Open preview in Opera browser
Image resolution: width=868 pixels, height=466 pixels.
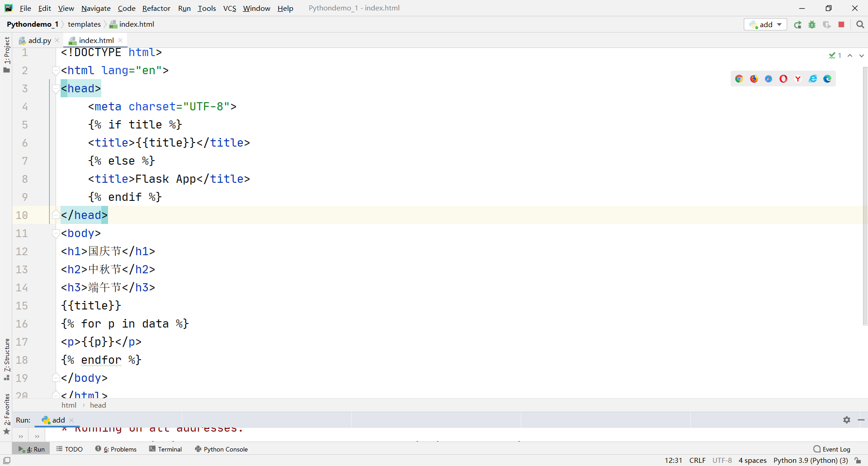coord(783,79)
